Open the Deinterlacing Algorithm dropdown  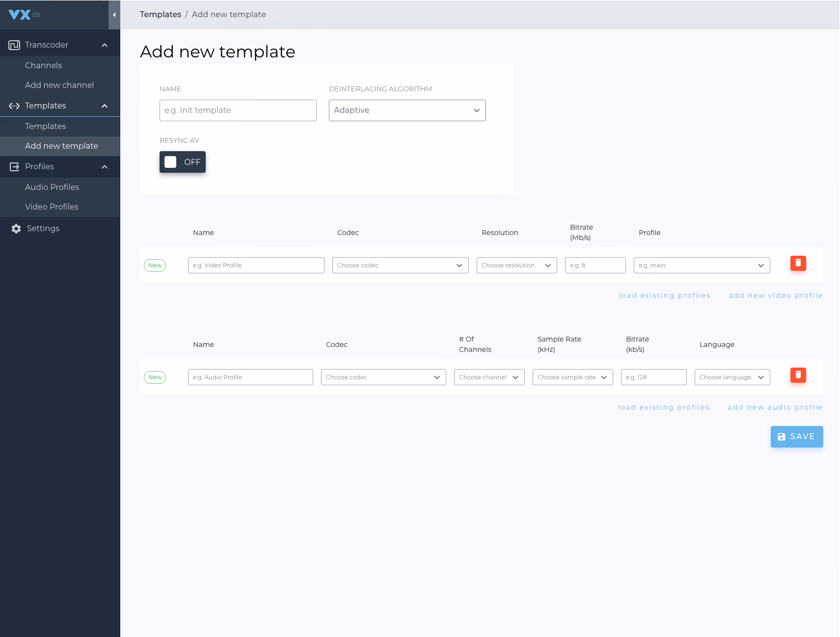click(407, 110)
